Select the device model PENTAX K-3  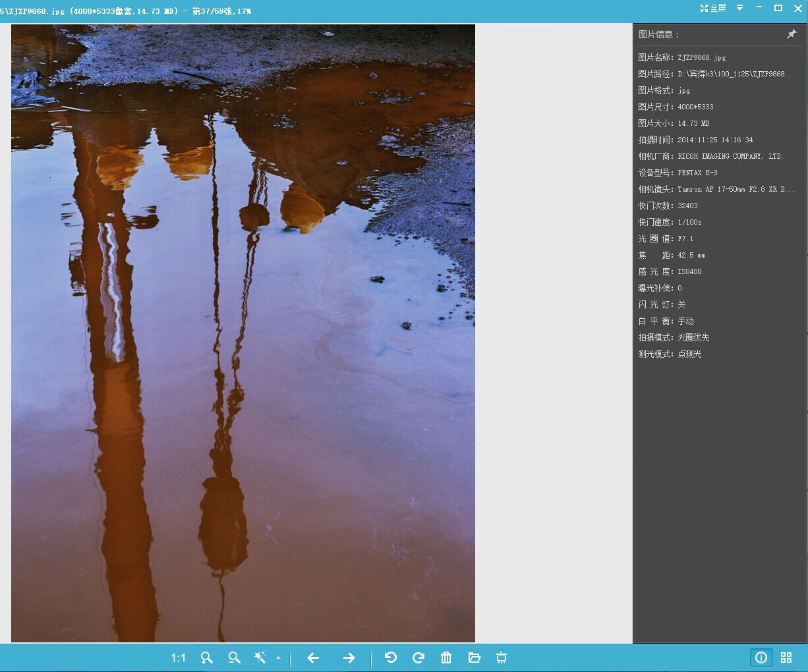pyautogui.click(x=697, y=173)
